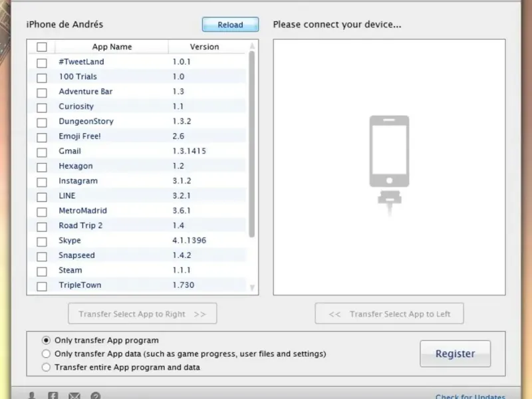Viewport: 532px width, 399px height.
Task: Click the app list scrollbar down arrow
Action: point(252,288)
